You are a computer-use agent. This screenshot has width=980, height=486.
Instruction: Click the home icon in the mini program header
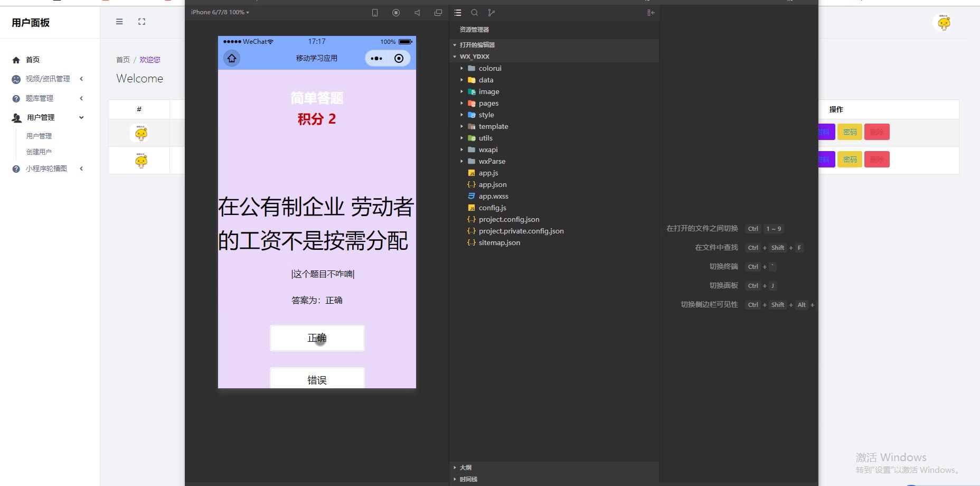[x=232, y=58]
